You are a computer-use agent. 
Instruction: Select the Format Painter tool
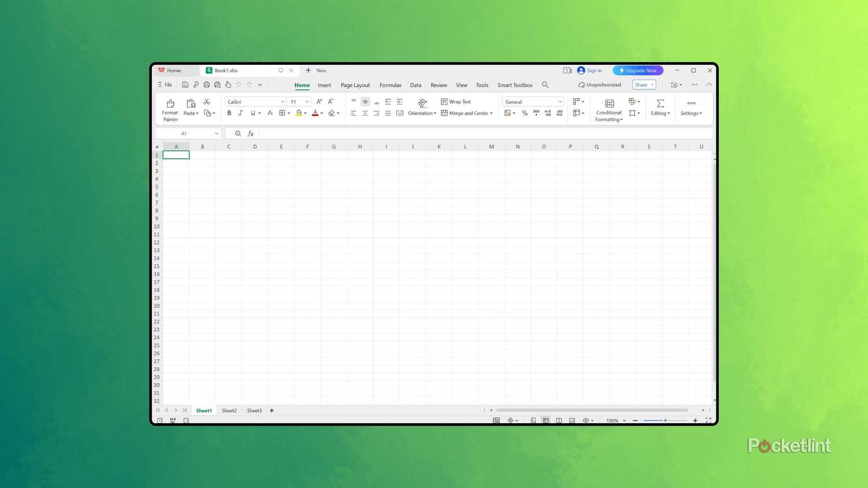pos(170,109)
